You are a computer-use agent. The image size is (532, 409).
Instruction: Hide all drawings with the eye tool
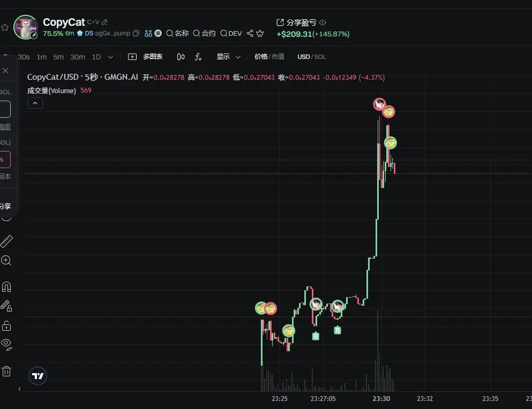(x=6, y=344)
